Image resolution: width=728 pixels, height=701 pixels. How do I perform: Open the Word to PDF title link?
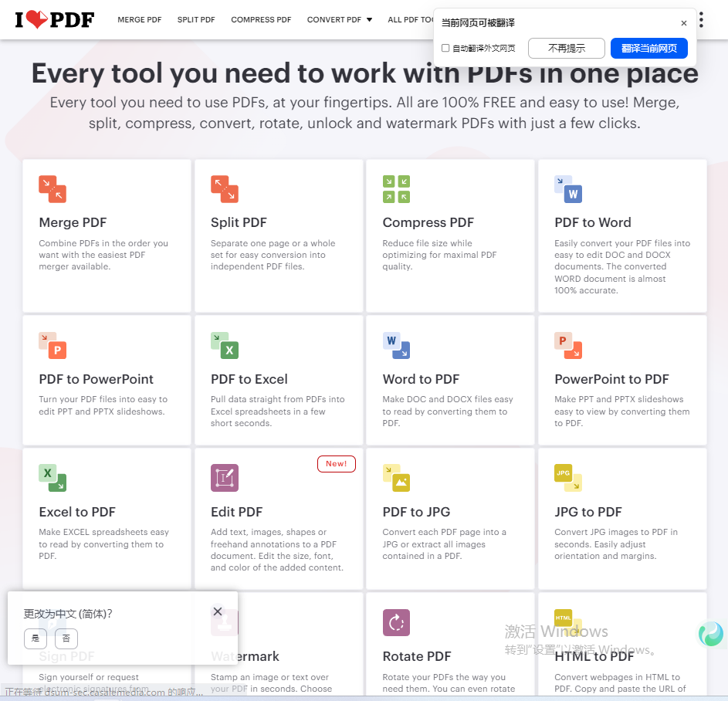tap(421, 379)
